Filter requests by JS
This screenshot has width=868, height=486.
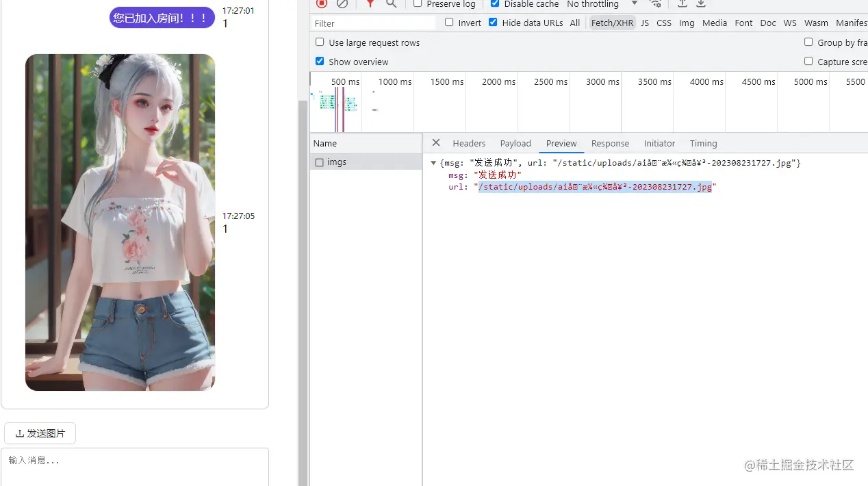(645, 23)
